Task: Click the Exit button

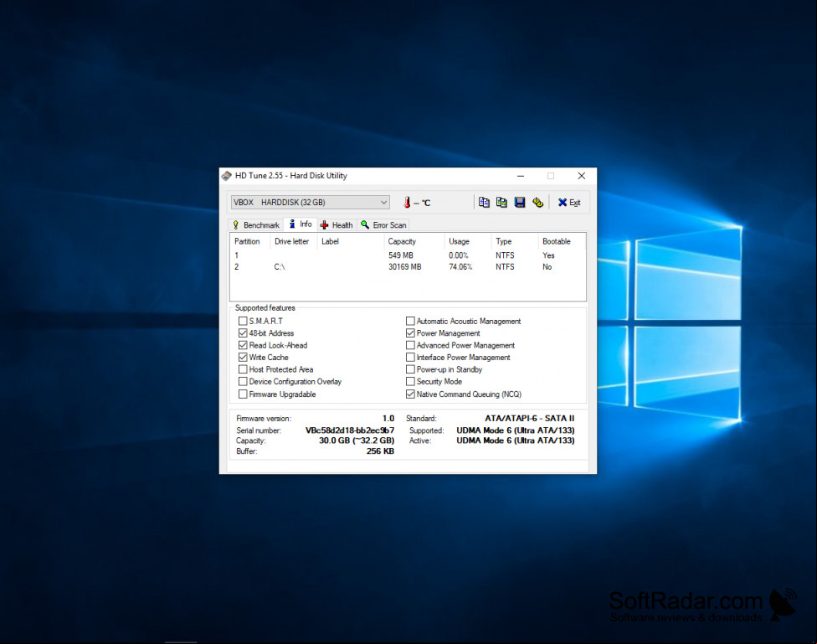Action: pos(569,203)
